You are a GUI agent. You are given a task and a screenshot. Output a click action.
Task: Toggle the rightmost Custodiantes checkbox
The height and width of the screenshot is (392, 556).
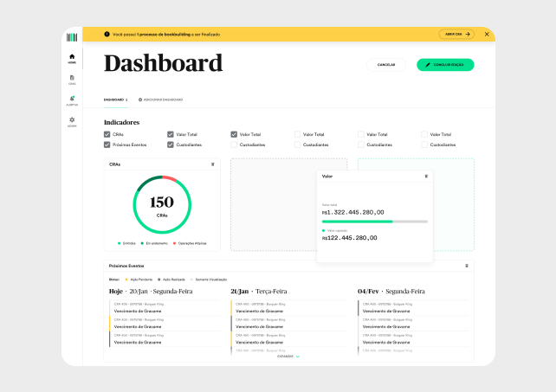424,145
